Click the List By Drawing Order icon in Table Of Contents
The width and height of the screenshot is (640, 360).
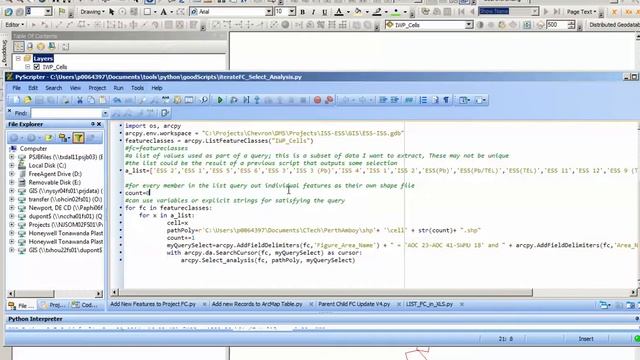click(19, 47)
